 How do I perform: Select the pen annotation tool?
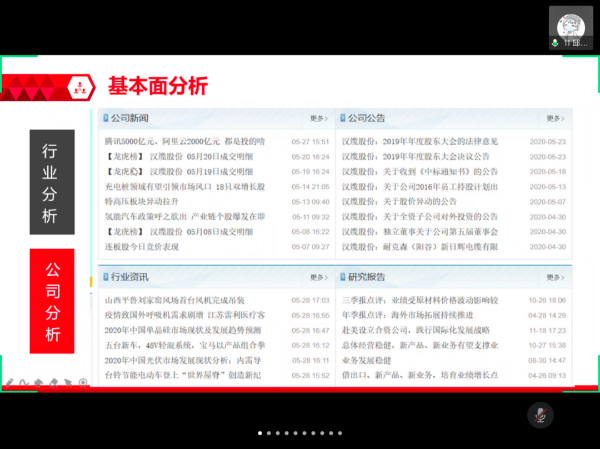click(10, 382)
